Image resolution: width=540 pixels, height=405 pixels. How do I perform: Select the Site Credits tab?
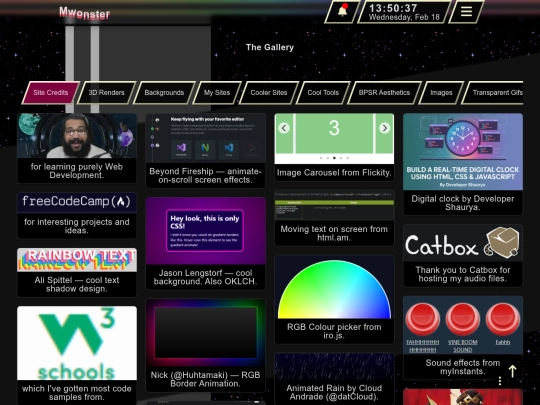(51, 93)
